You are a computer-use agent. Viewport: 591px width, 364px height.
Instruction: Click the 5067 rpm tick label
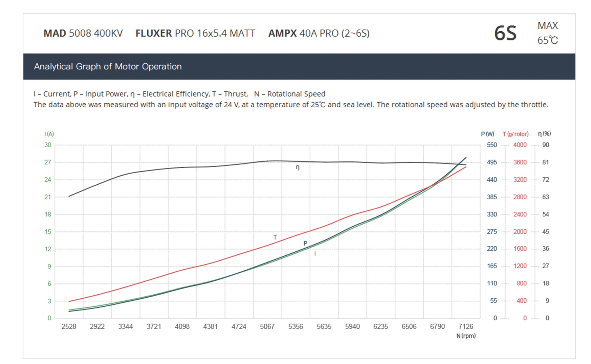(267, 326)
